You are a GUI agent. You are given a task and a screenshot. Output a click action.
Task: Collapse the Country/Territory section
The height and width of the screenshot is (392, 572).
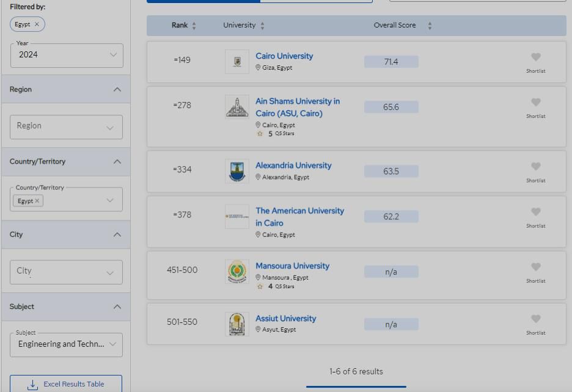pyautogui.click(x=117, y=162)
